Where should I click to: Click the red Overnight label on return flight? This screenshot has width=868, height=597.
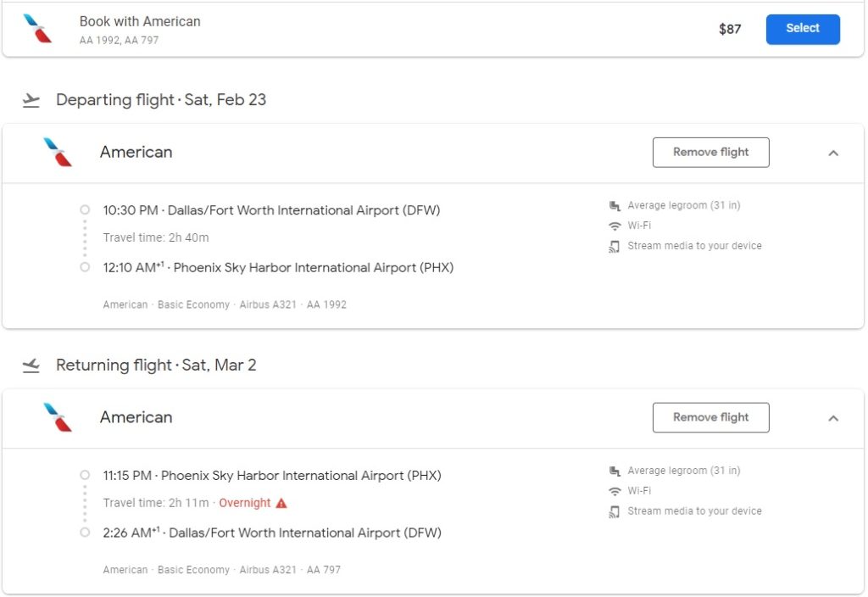(245, 503)
